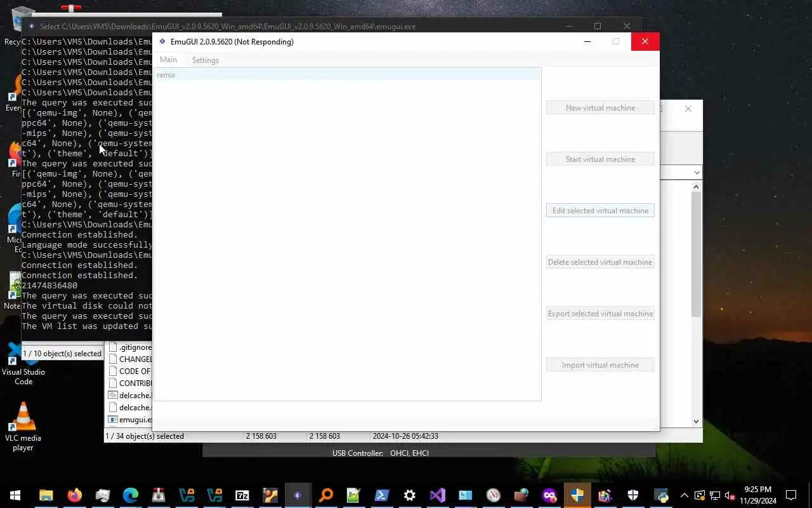Select the .gitignore file in the file list

tap(131, 347)
